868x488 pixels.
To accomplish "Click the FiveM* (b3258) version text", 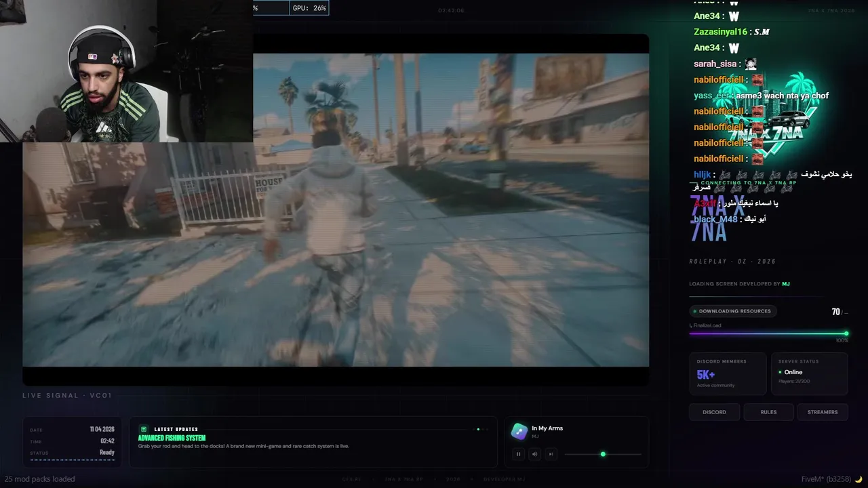I will click(825, 479).
